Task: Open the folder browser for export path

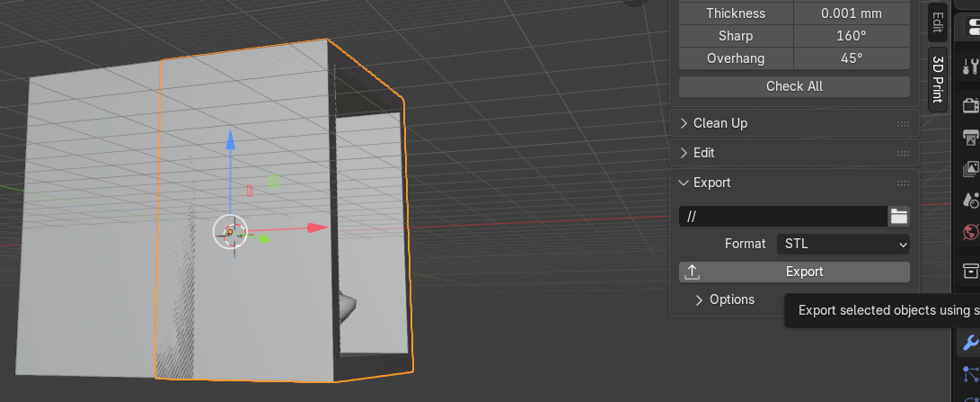Action: 899,217
